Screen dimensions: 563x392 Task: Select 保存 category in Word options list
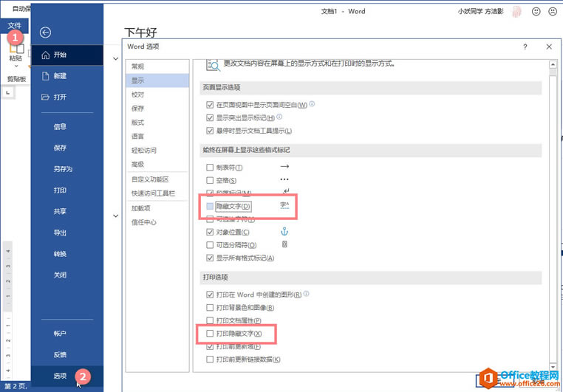click(157, 109)
